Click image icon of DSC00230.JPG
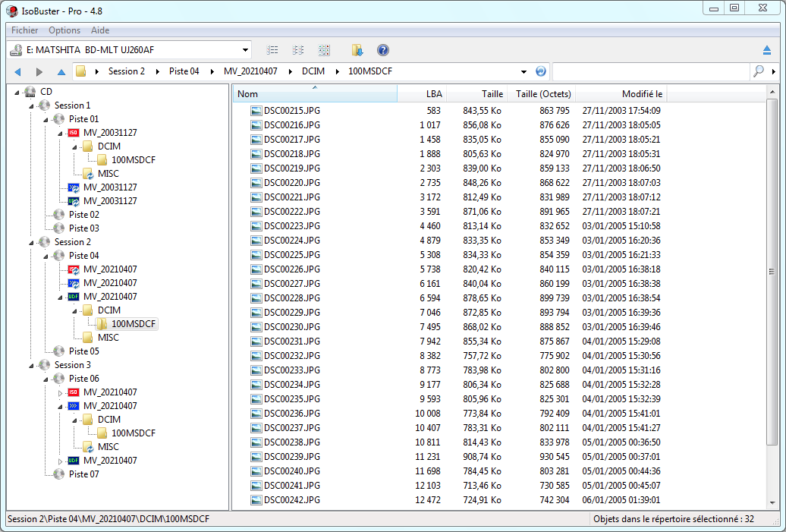 tap(256, 327)
